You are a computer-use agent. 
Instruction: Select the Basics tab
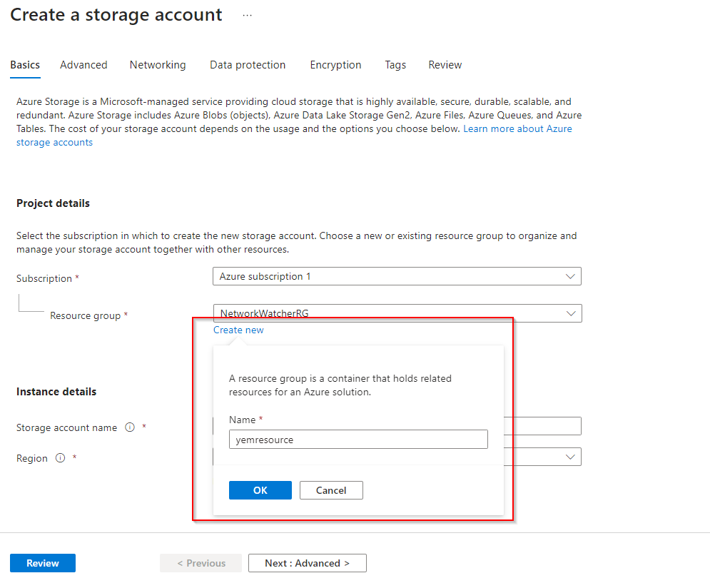coord(25,65)
